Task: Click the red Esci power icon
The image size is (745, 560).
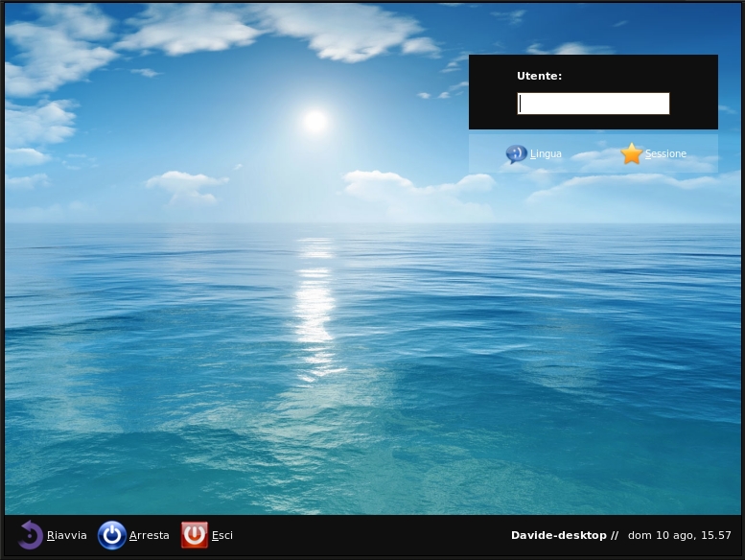Action: pyautogui.click(x=195, y=535)
